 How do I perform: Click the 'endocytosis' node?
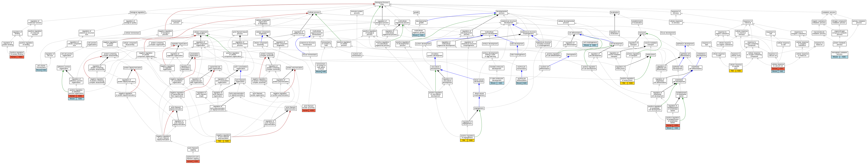click(650, 55)
